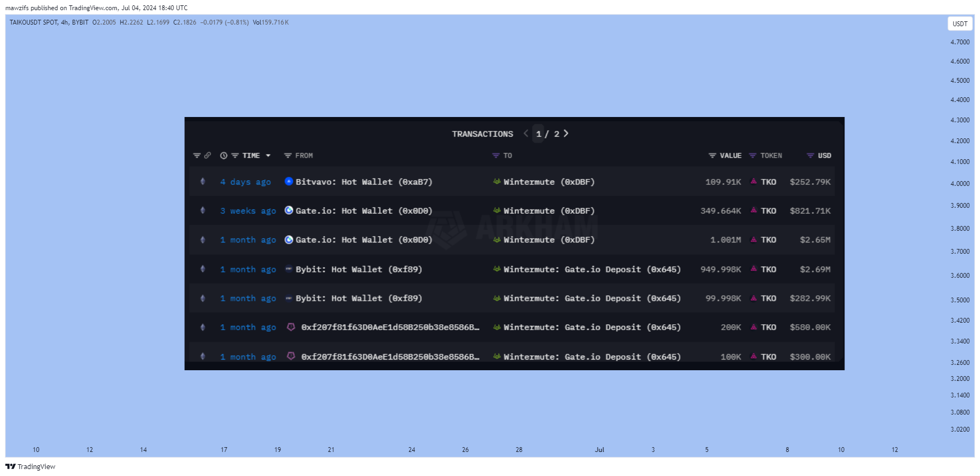This screenshot has width=980, height=476.
Task: Click the link chain icon in the table header
Action: pyautogui.click(x=208, y=155)
